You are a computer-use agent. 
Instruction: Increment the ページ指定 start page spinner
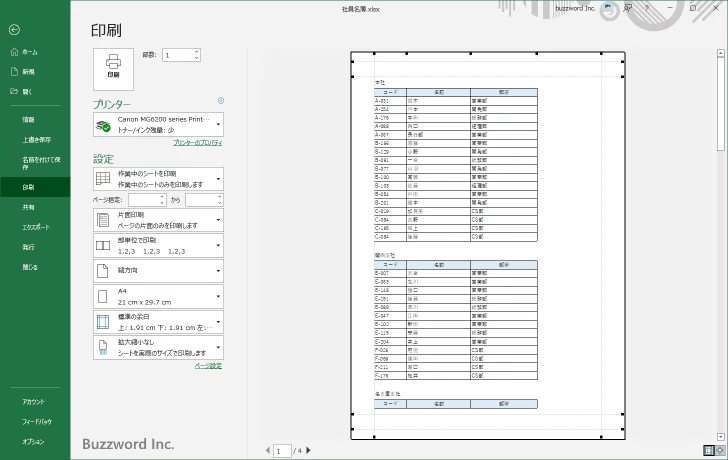[162, 197]
